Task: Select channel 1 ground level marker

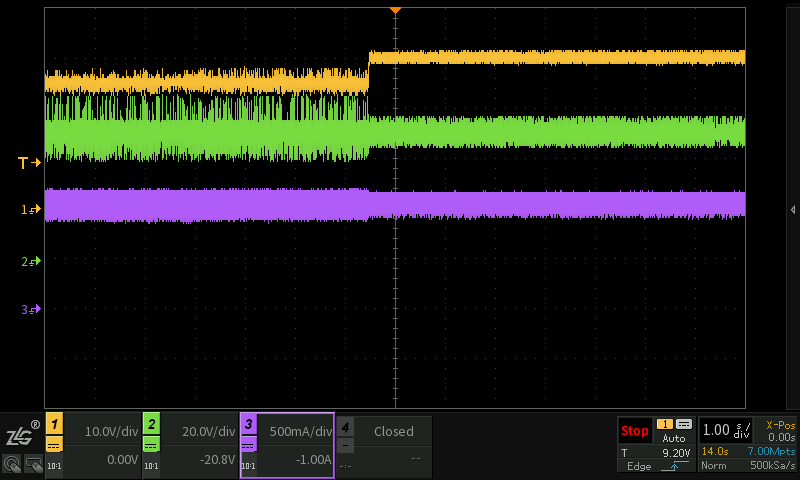Action: [x=31, y=209]
